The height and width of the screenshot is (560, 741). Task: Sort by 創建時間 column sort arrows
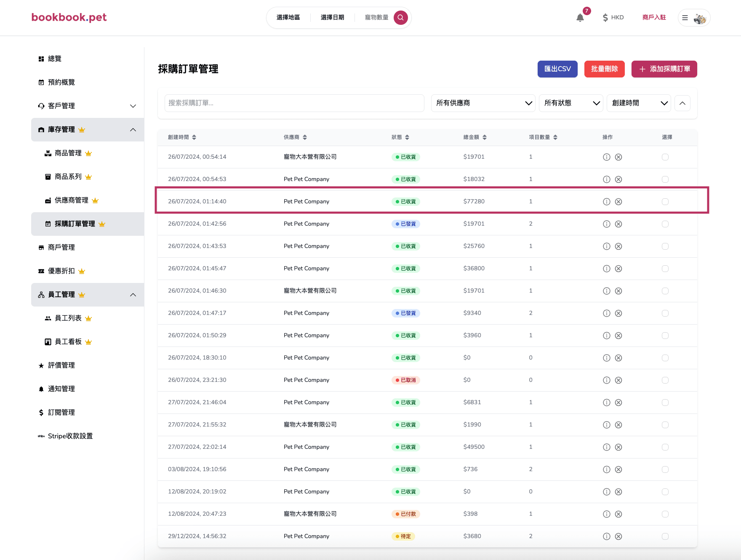coord(194,137)
